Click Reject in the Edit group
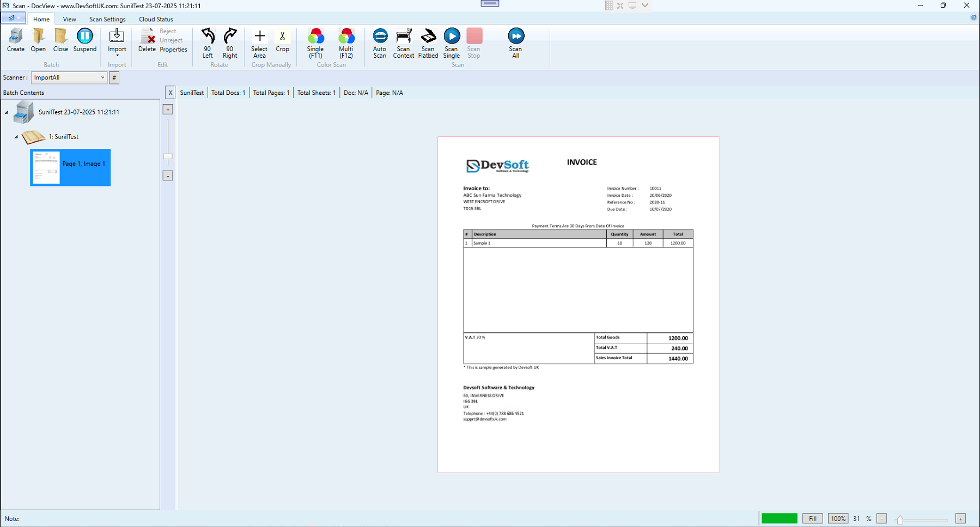 [x=168, y=31]
